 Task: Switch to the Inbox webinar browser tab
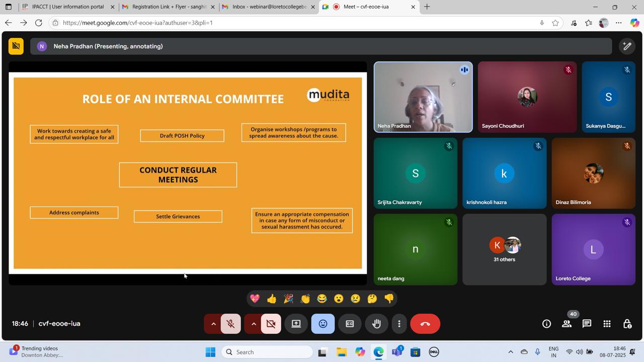[269, 7]
